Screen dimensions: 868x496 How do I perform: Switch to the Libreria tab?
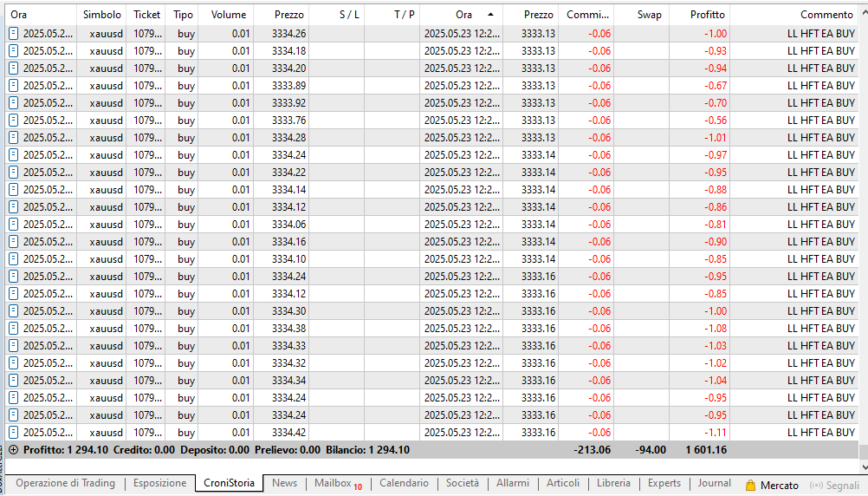click(613, 483)
